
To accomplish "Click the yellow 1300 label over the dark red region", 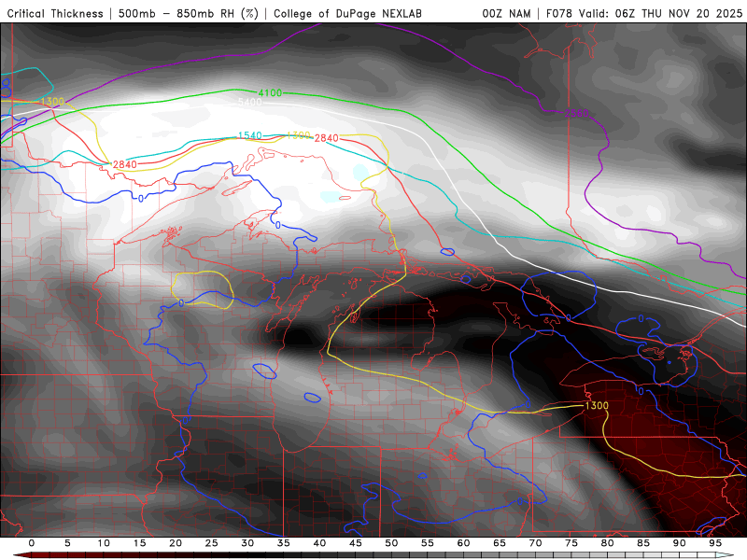I will click(597, 405).
